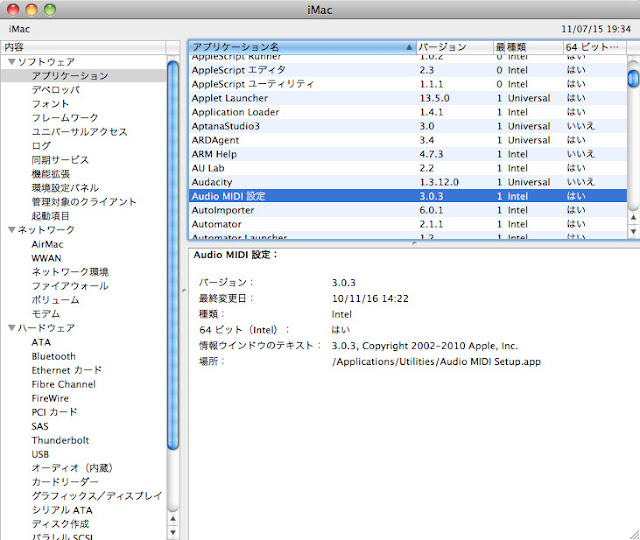Screen dimensions: 640x540
Task: Select ネットワーク環境 in the sidebar
Action: [70, 272]
